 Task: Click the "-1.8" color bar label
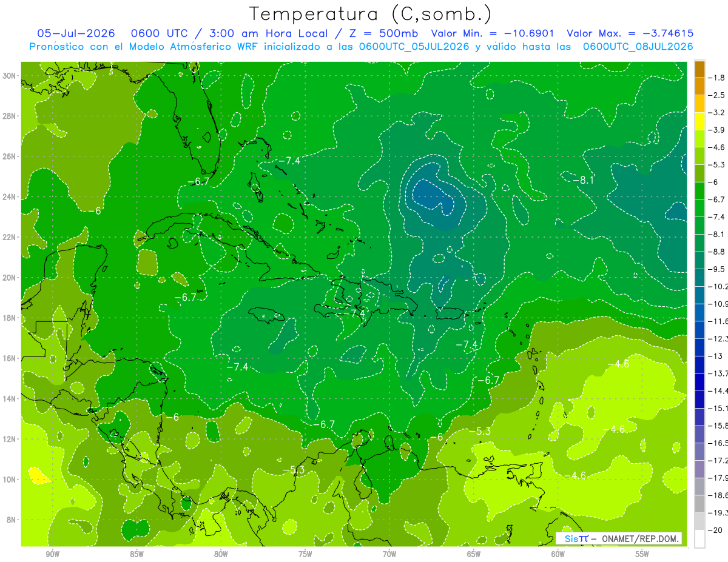coord(716,78)
